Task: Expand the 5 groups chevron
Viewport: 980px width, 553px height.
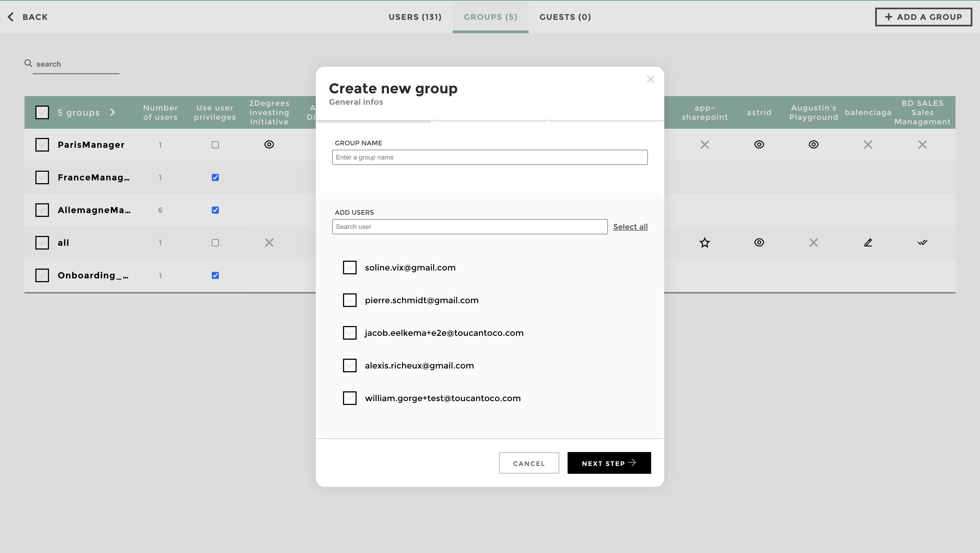Action: [113, 112]
